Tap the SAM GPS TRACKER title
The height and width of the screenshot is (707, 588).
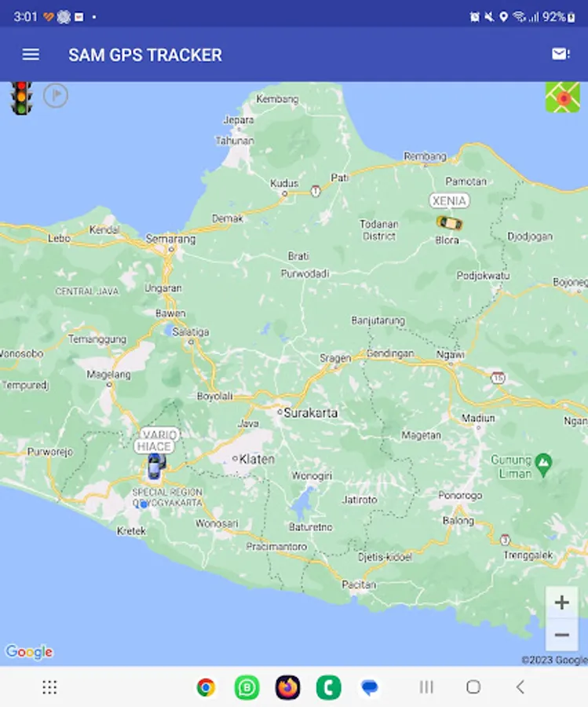click(145, 55)
